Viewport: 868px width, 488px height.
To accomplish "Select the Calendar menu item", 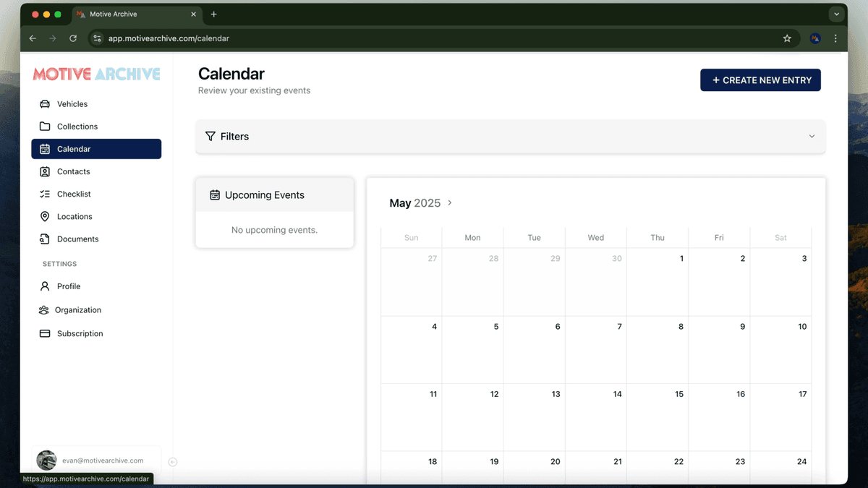I will (96, 149).
